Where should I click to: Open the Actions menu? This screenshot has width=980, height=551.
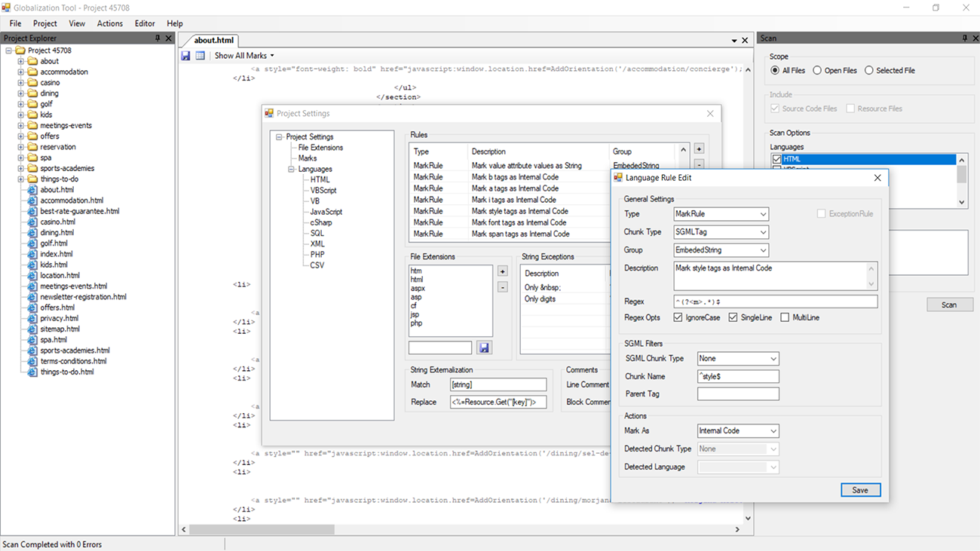tap(110, 23)
